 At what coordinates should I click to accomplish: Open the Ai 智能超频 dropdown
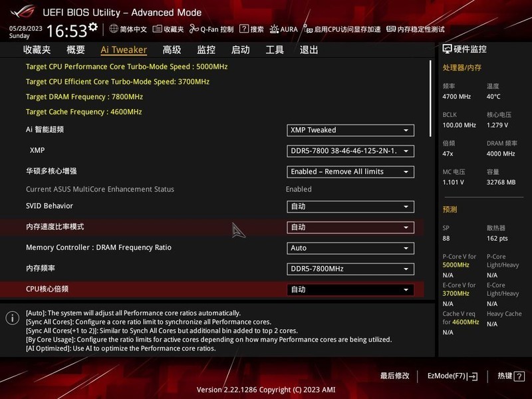(350, 130)
